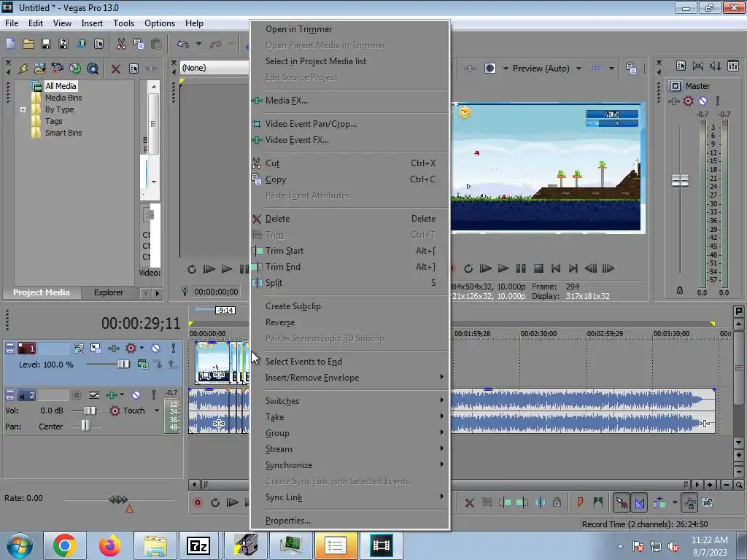This screenshot has height=560, width=747.
Task: Click the Video Preview split screen icon
Action: click(x=489, y=68)
